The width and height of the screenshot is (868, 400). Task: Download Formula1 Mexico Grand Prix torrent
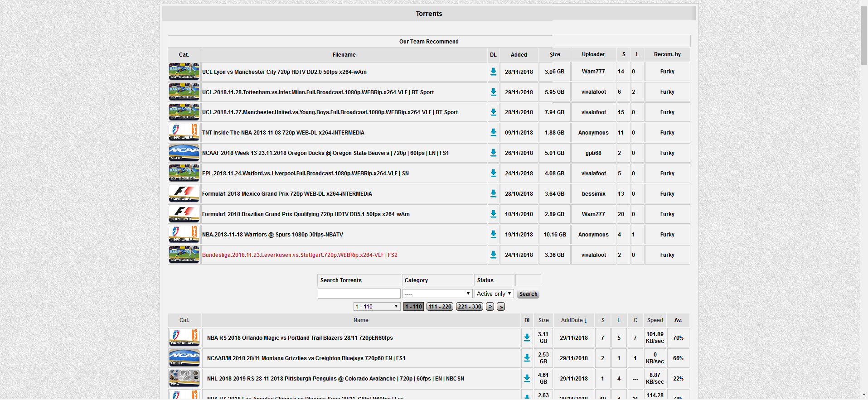pyautogui.click(x=493, y=194)
